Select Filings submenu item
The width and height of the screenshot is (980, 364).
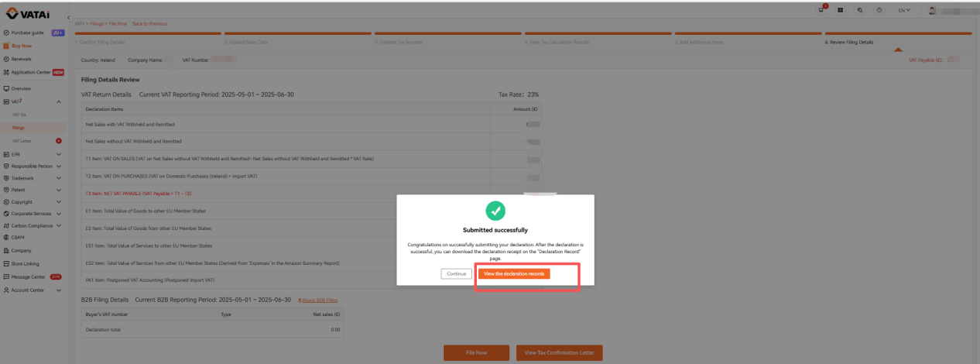click(x=19, y=128)
